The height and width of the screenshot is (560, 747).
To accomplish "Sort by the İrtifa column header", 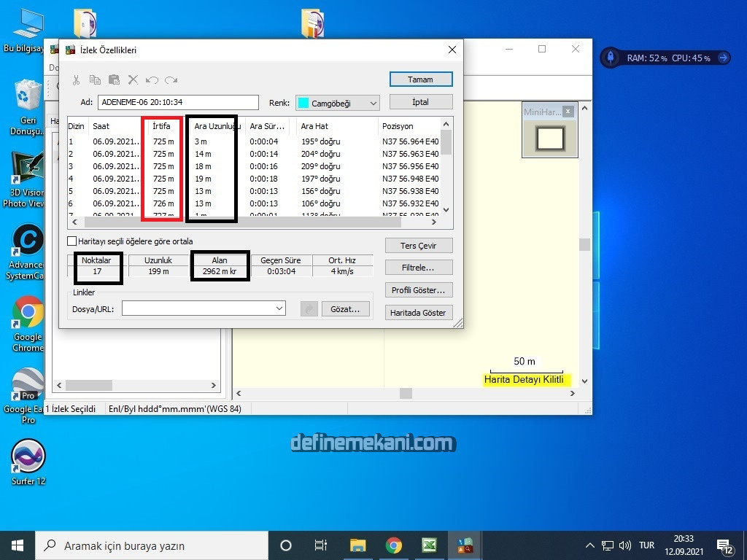I will 161,126.
